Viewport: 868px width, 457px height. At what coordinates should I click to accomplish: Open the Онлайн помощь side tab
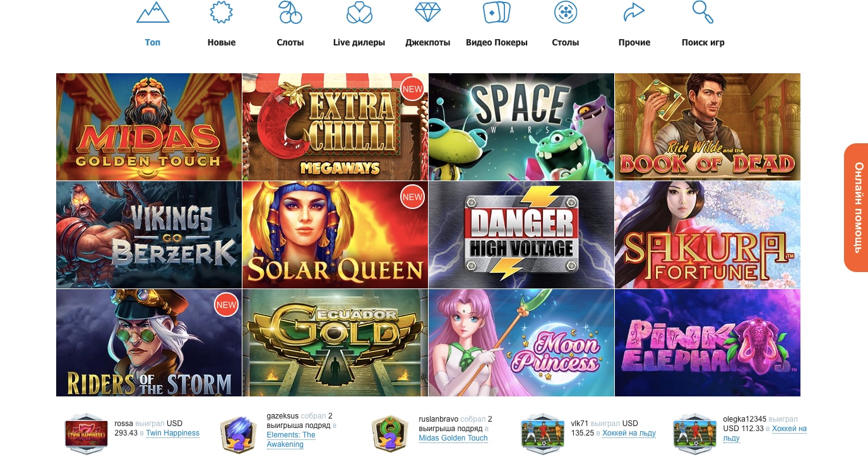pyautogui.click(x=857, y=208)
